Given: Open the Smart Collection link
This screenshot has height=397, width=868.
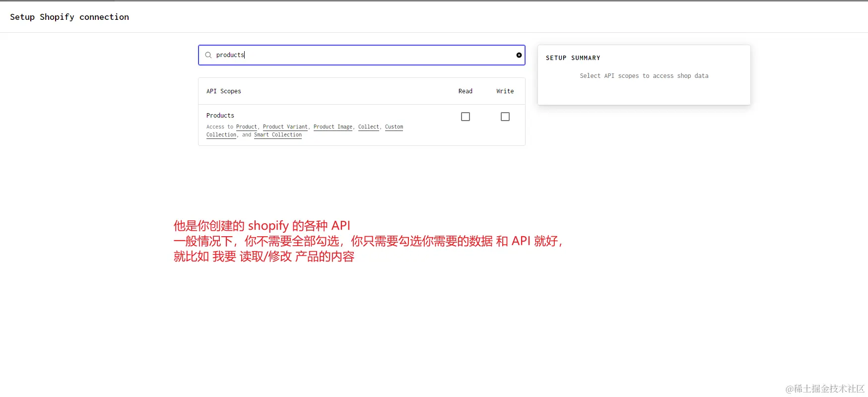Looking at the screenshot, I should [x=278, y=135].
